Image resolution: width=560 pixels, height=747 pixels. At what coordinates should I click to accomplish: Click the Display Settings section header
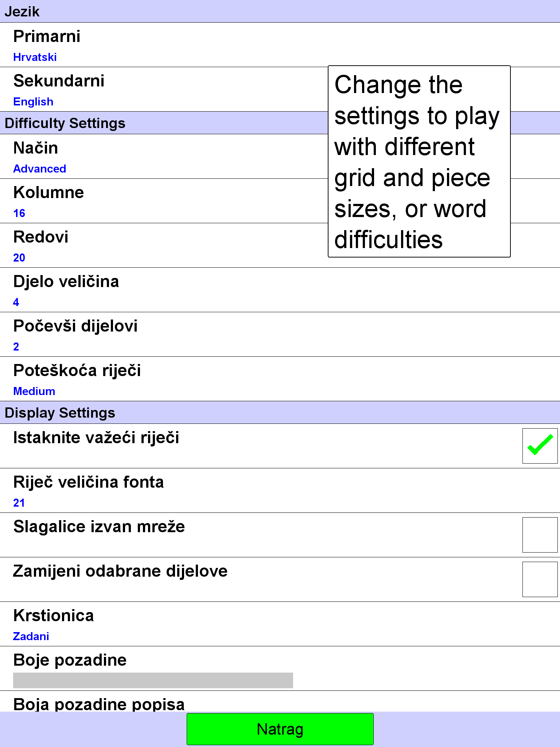[x=280, y=413]
